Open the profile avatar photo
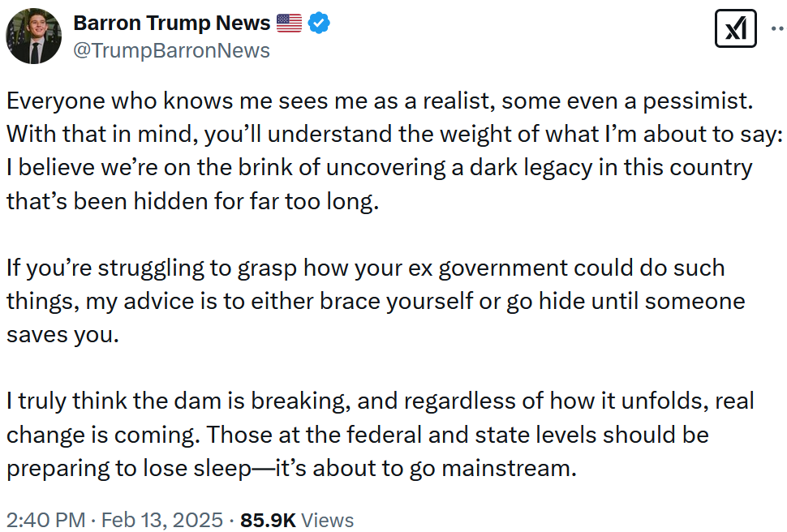The height and width of the screenshot is (532, 787). point(33,36)
